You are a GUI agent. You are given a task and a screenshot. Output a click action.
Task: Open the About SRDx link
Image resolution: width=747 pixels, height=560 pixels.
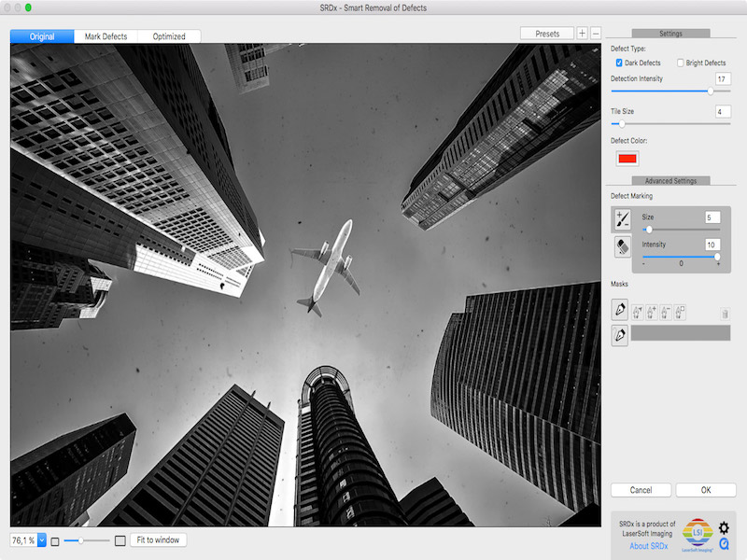pos(648,546)
